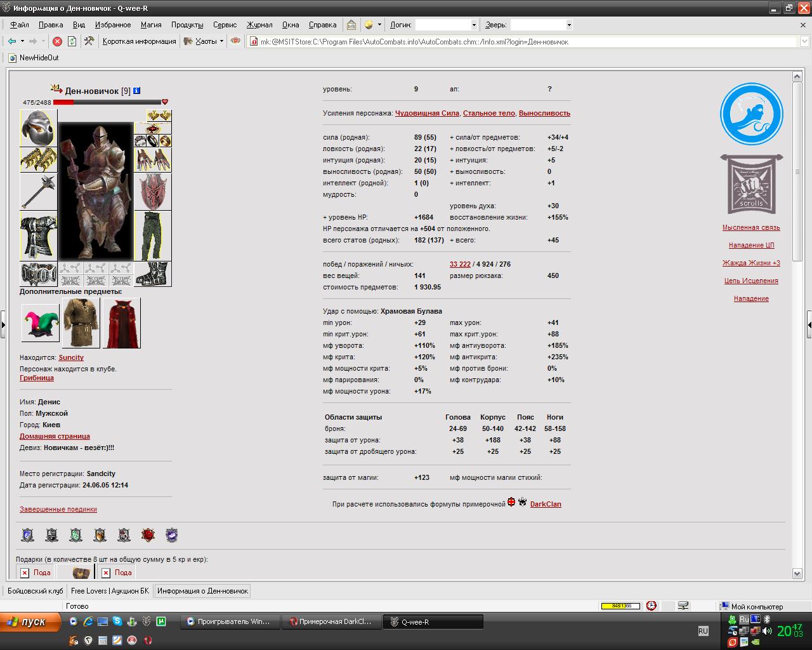The width and height of the screenshot is (812, 650).
Task: Select the boots item slot
Action: tap(152, 274)
